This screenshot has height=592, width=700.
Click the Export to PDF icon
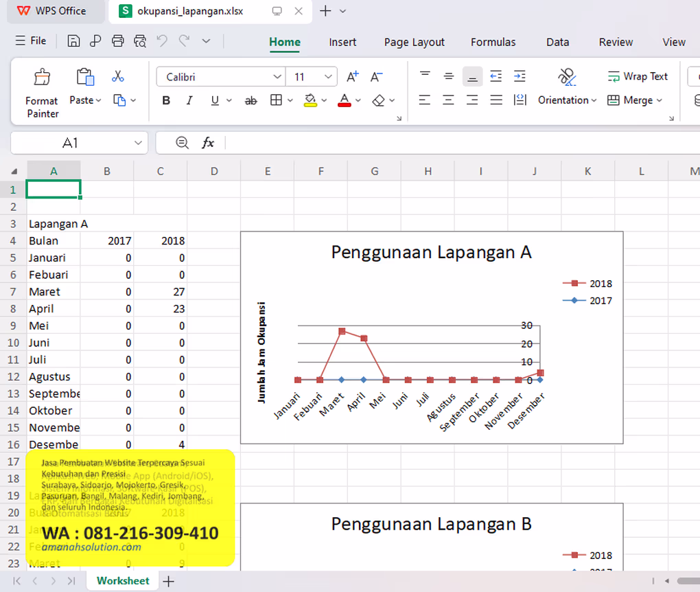click(x=95, y=41)
